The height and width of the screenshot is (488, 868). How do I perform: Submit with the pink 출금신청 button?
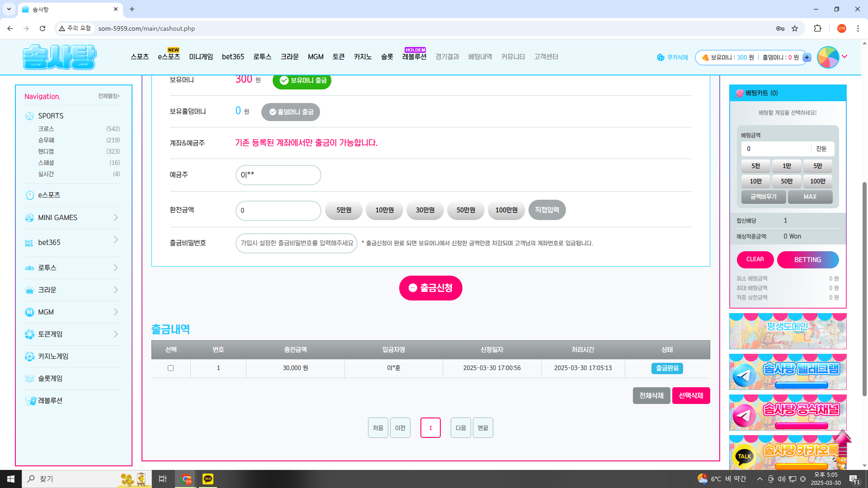(430, 288)
